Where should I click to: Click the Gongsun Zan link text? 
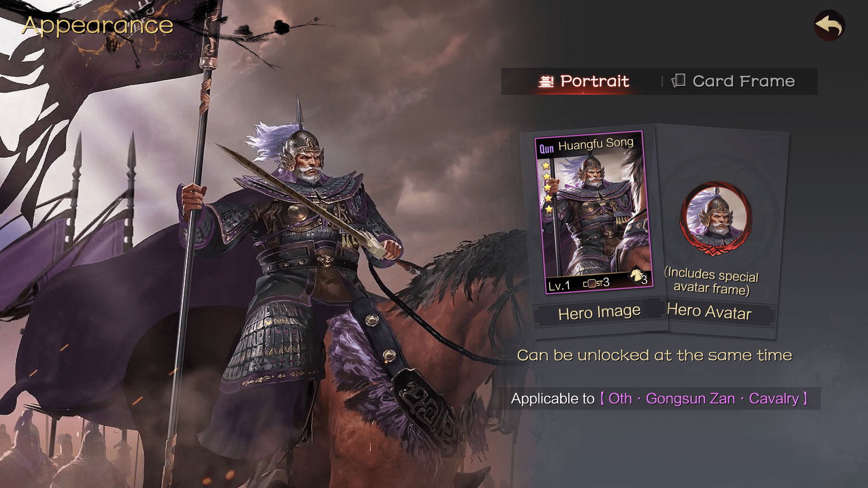coord(690,399)
